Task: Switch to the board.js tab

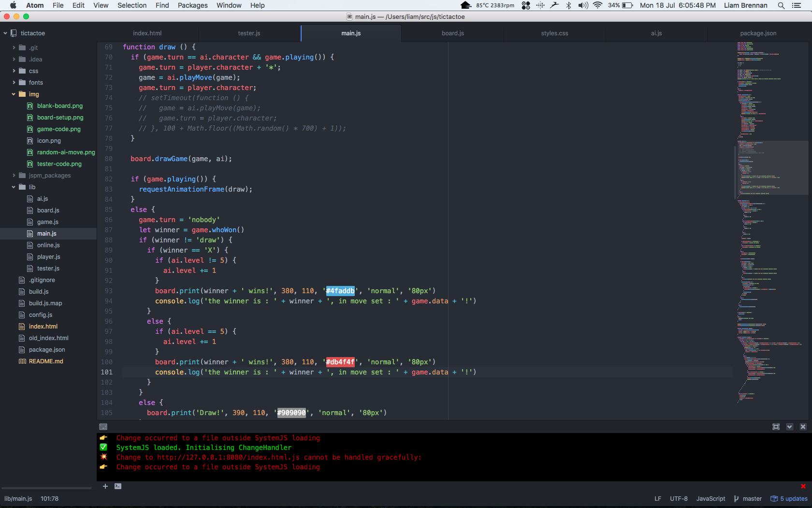Action: pyautogui.click(x=452, y=33)
